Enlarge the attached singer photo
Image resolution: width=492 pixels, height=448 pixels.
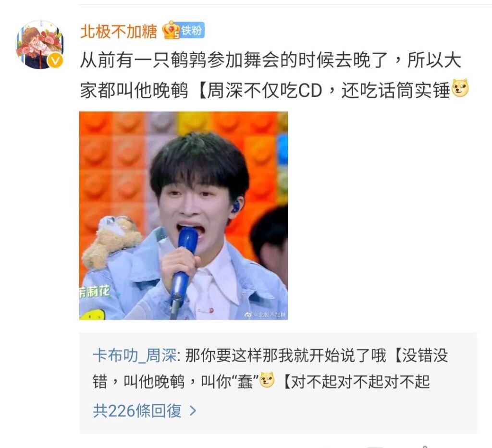click(x=184, y=216)
